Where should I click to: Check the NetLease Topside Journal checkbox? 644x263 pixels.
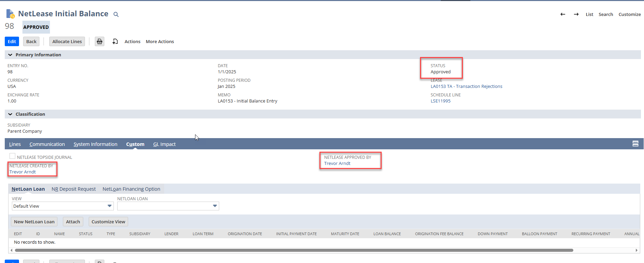pyautogui.click(x=13, y=156)
